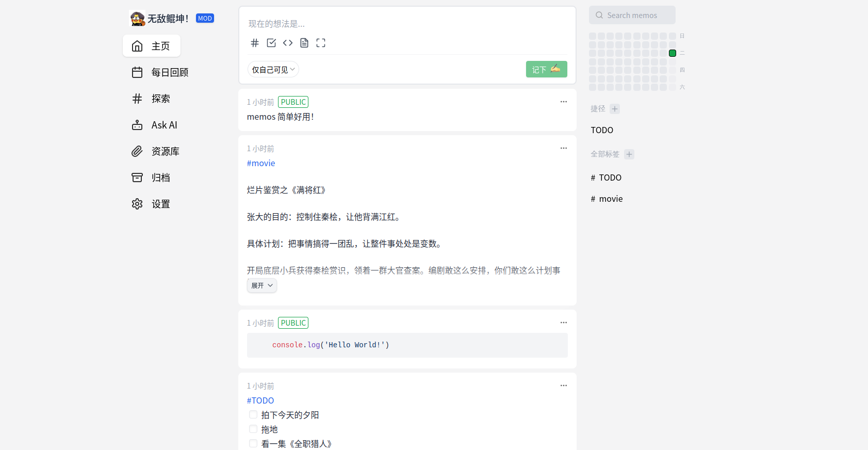Click the PUBLIC badge on 'memos 简单好用' memo
Screen dimensions: 868x450
tap(293, 102)
